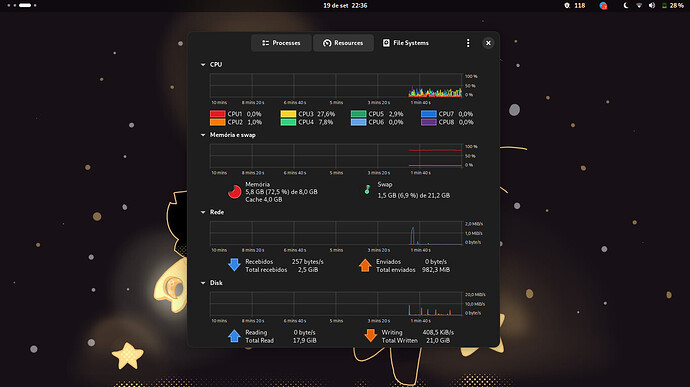Click the Swap usage indicator icon
Image resolution: width=690 pixels, height=387 pixels.
tap(367, 190)
